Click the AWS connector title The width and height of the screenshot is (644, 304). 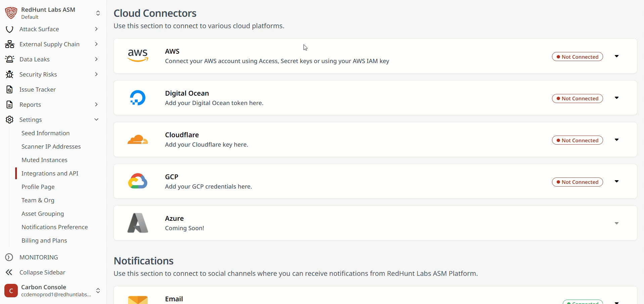click(172, 51)
